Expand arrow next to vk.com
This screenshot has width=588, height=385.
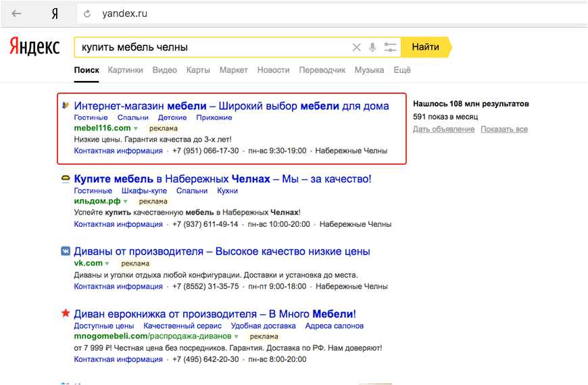point(107,263)
